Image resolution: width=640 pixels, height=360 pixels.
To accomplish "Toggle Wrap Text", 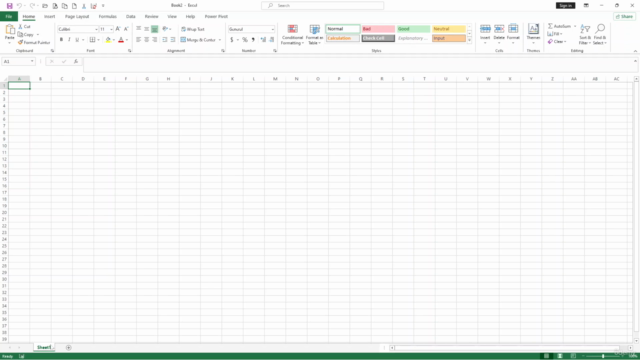I will tap(193, 29).
